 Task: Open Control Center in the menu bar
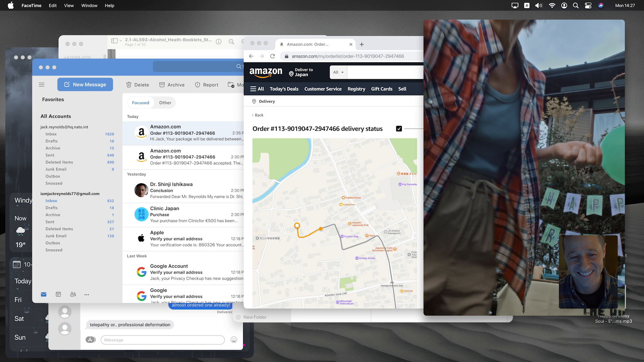pyautogui.click(x=588, y=5)
